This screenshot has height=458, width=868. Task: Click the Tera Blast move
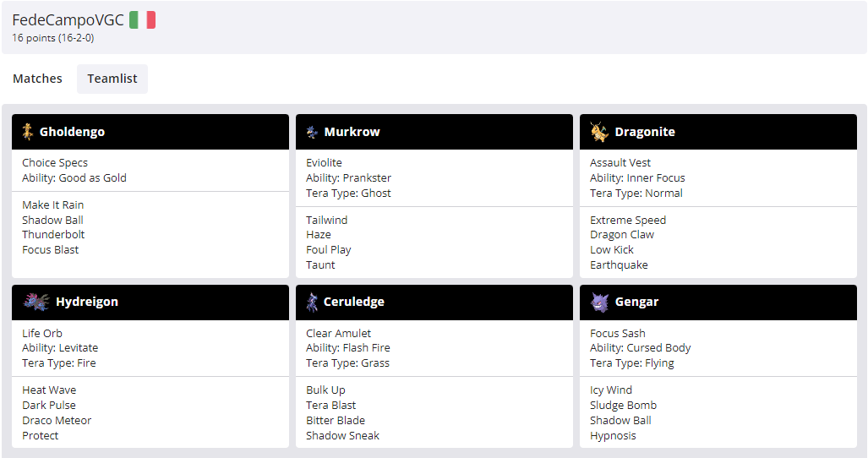(331, 405)
